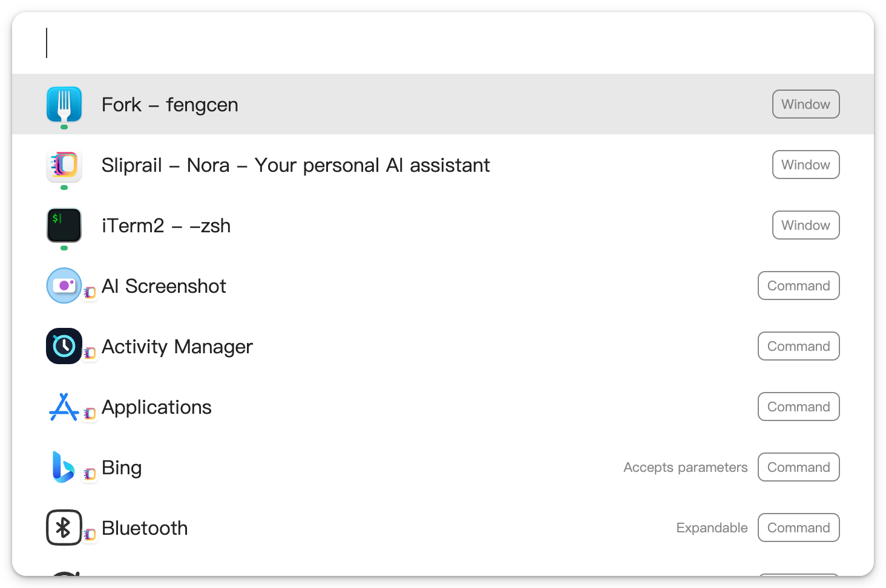Run the AI Screenshot command
886x588 pixels.
tap(443, 286)
